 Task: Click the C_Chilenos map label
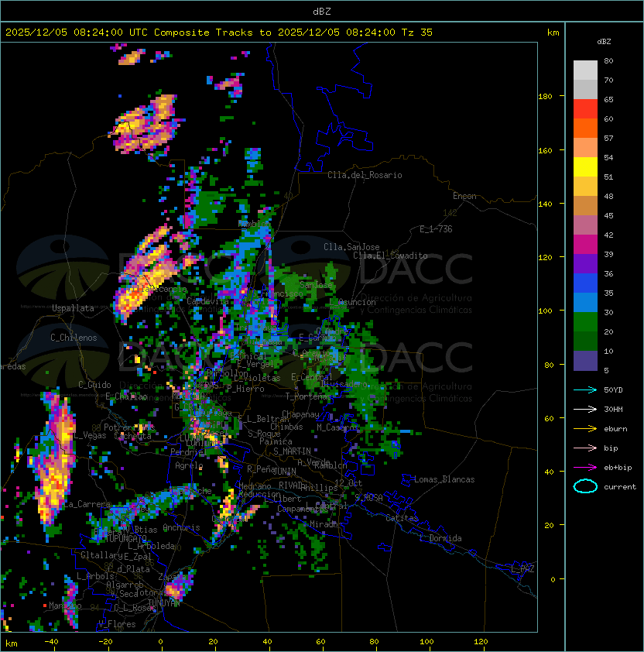point(74,338)
